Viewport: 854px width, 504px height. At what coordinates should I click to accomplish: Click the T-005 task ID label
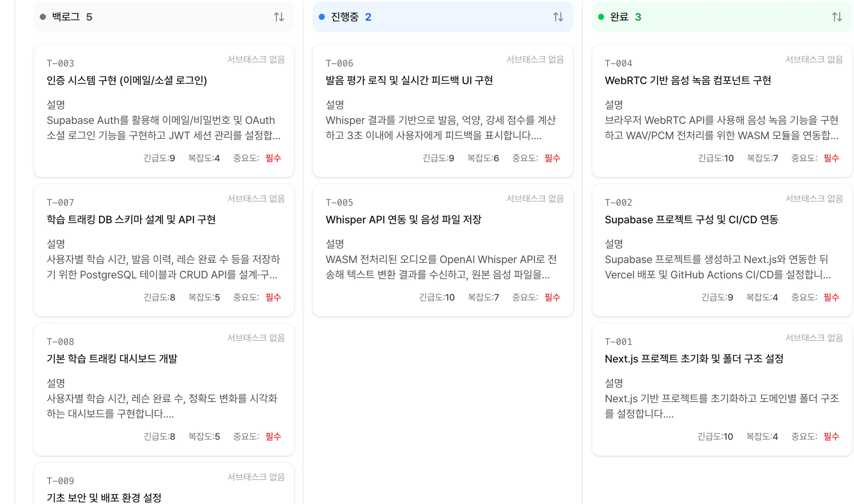tap(339, 203)
